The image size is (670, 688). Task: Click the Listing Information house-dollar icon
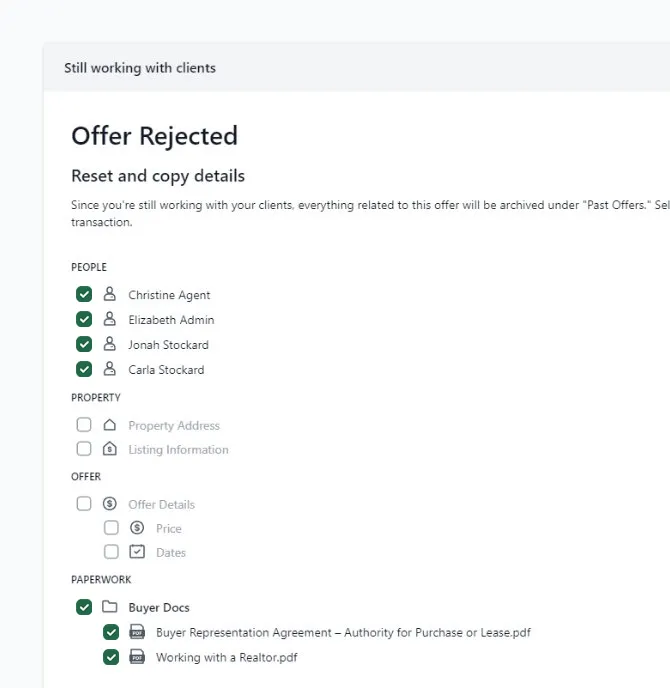click(x=110, y=449)
